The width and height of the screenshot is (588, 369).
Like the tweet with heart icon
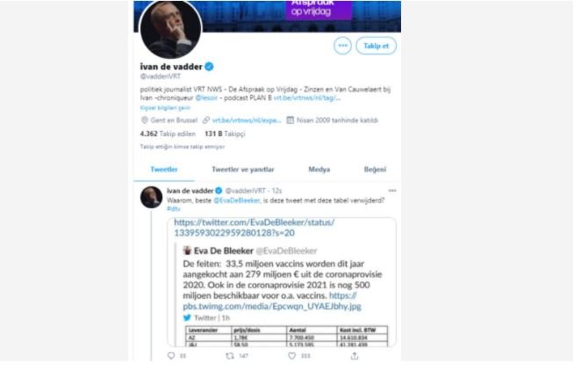(x=291, y=356)
